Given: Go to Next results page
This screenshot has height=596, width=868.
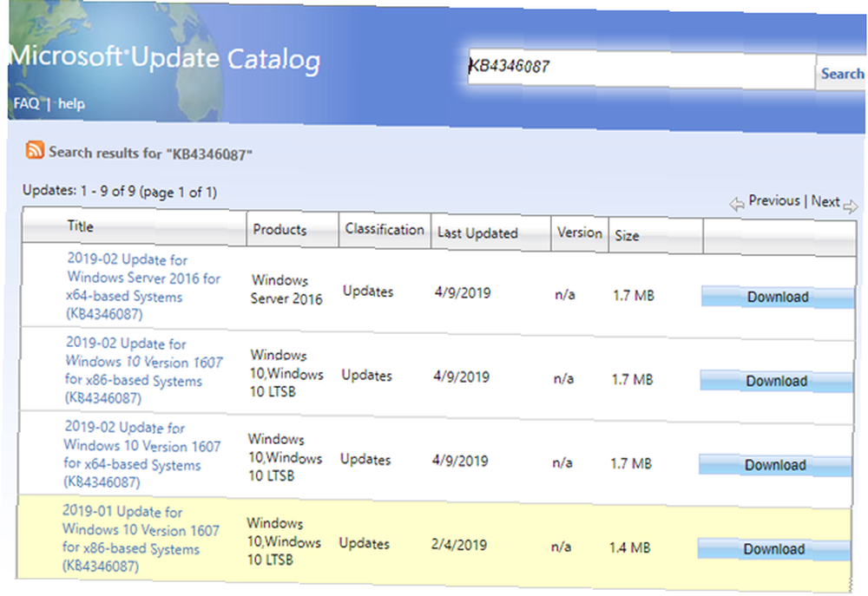Looking at the screenshot, I should pos(825,201).
